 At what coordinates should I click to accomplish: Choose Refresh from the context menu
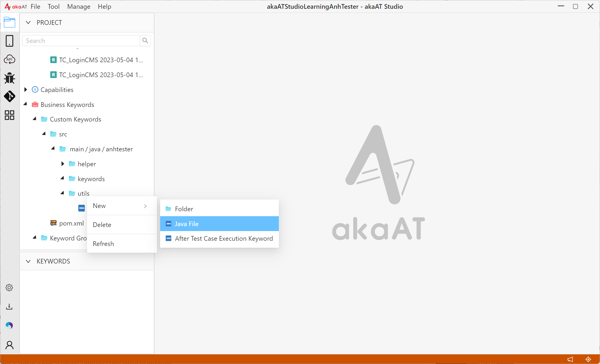[x=122, y=244]
